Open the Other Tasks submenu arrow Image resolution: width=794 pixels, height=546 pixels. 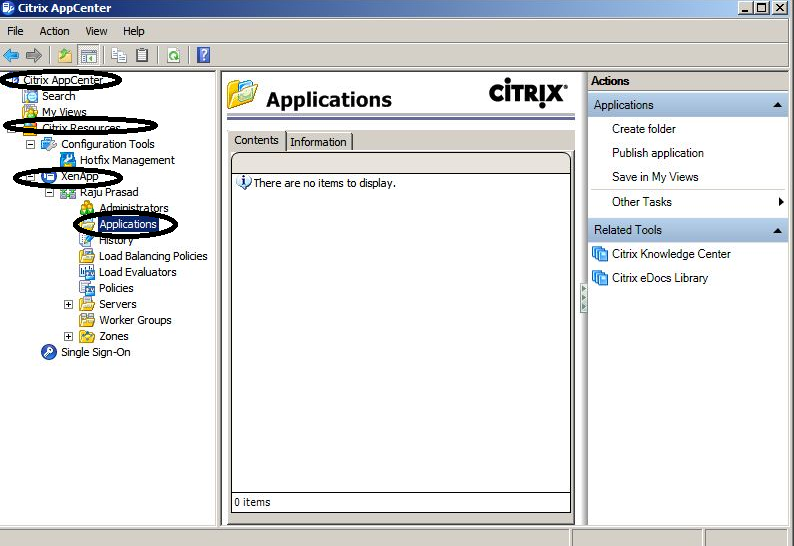[781, 202]
